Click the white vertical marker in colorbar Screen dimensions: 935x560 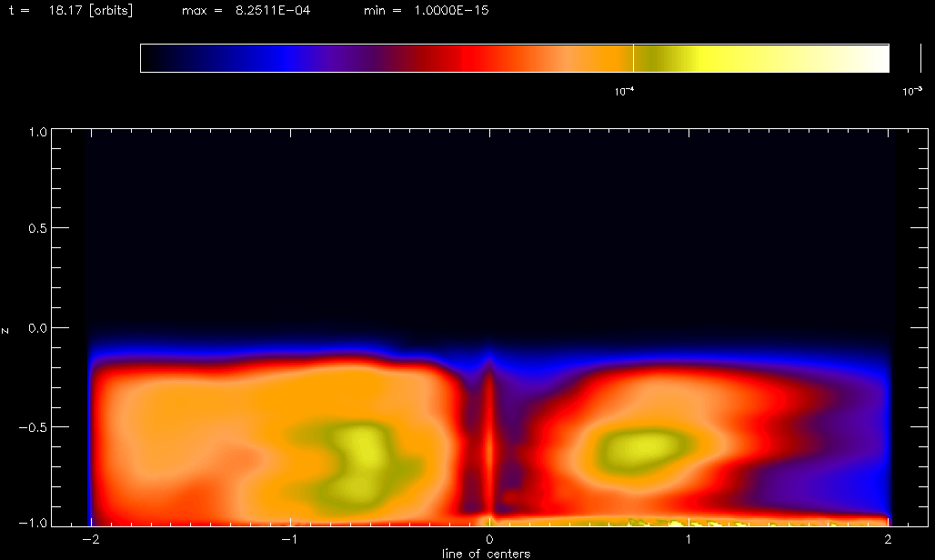[x=633, y=58]
